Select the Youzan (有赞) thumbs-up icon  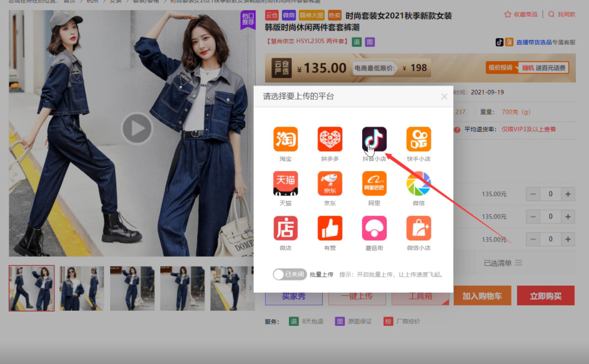[330, 228]
